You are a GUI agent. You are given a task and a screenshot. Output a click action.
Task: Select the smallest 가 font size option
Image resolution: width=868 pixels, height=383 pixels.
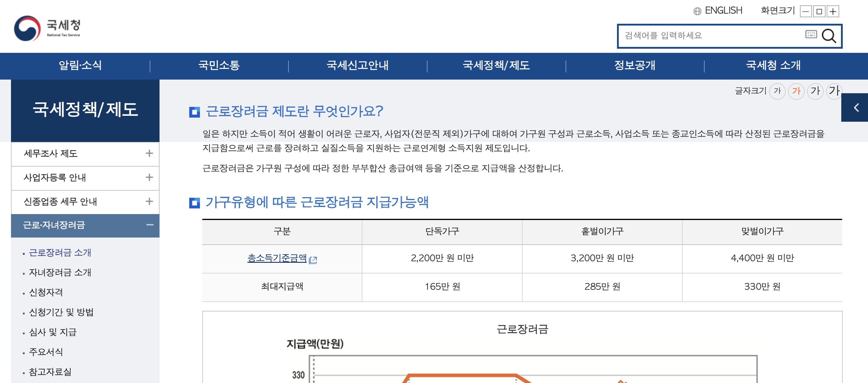[x=777, y=91]
